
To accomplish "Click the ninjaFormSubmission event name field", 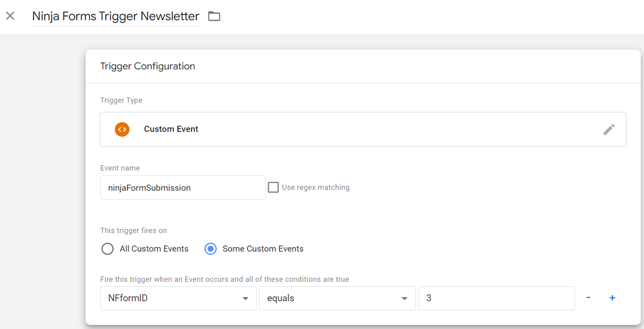I will click(183, 188).
